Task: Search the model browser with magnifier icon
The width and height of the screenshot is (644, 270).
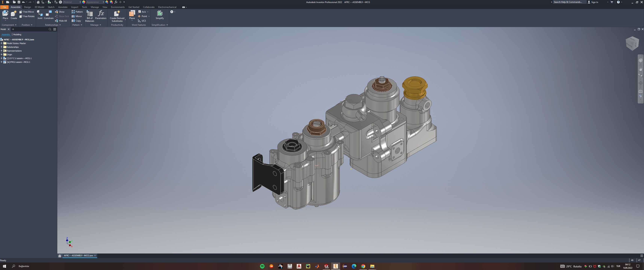Action: 50,29
